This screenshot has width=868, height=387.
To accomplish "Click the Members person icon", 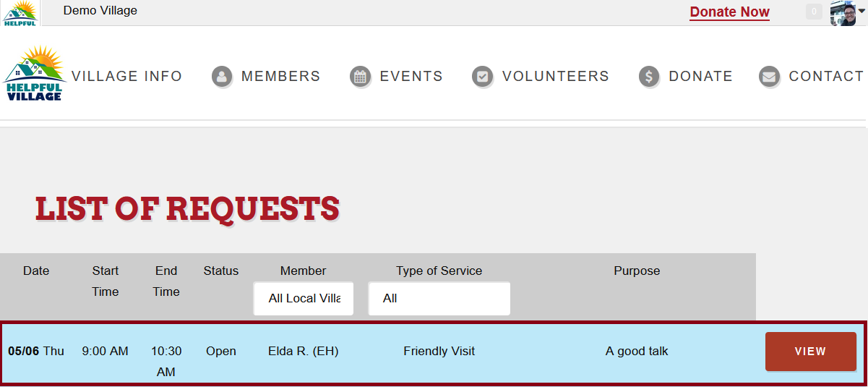I will click(x=222, y=76).
